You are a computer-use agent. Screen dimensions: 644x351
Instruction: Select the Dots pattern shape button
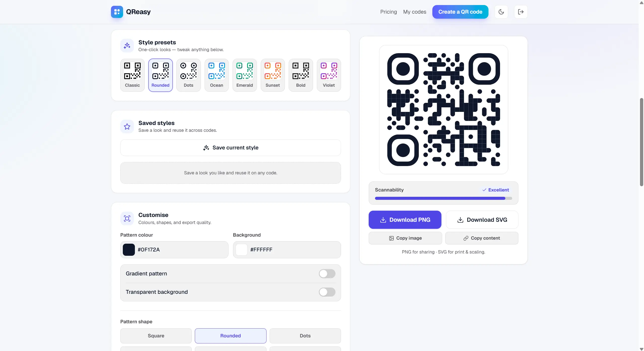pos(305,336)
